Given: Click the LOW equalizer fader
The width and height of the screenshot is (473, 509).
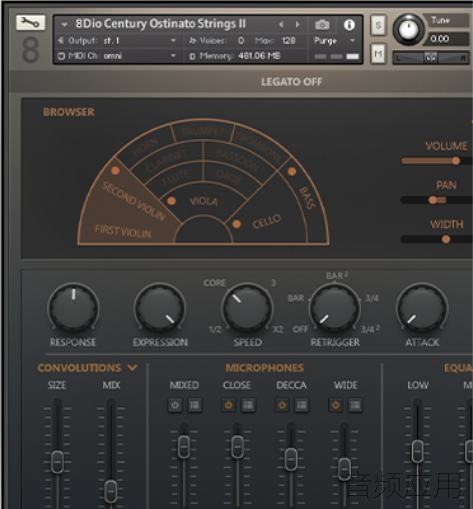Looking at the screenshot, I should 418,451.
